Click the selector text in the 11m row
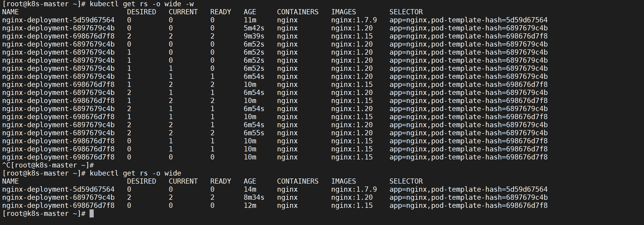Image resolution: width=644 pixels, height=225 pixels. 469,20
